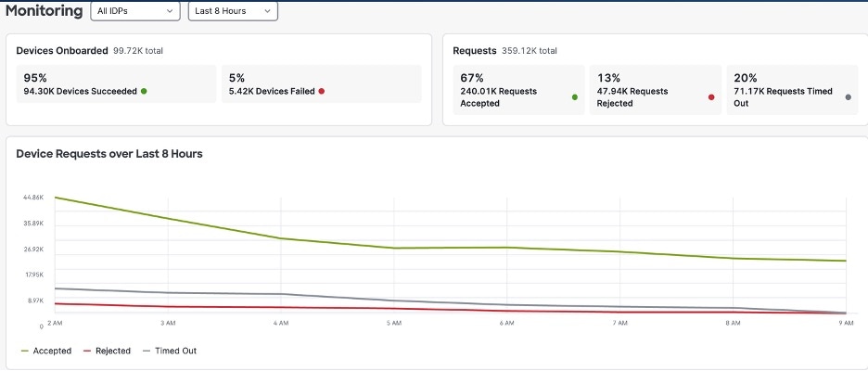
Task: Click red dot beside Devices Failed
Action: [x=322, y=92]
